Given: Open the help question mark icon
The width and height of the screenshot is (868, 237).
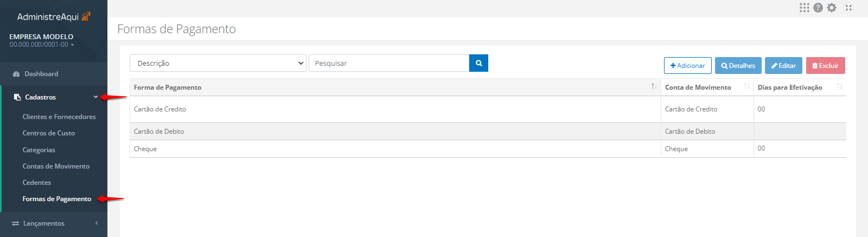Looking at the screenshot, I should click(818, 8).
